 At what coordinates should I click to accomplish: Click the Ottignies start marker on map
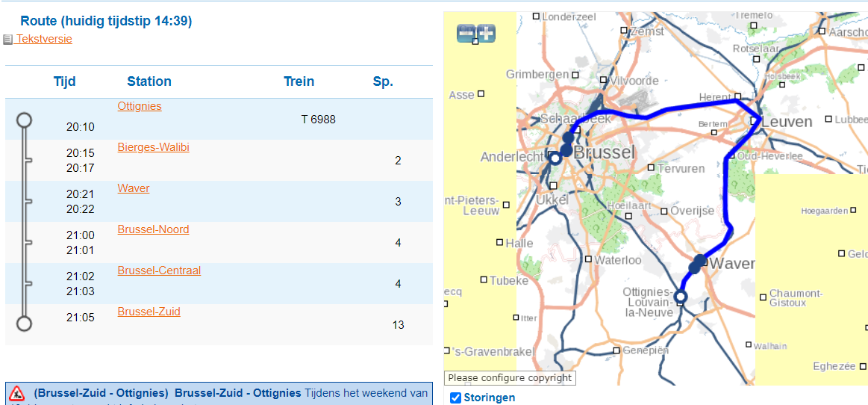pyautogui.click(x=680, y=297)
